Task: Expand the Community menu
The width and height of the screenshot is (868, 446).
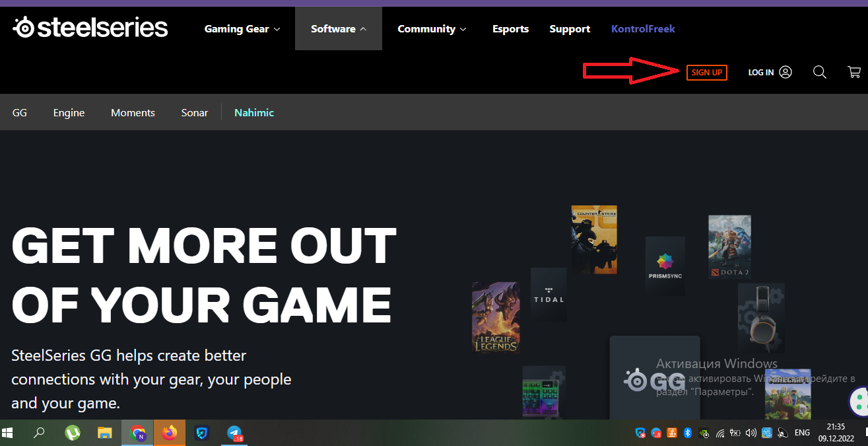Action: coord(432,29)
